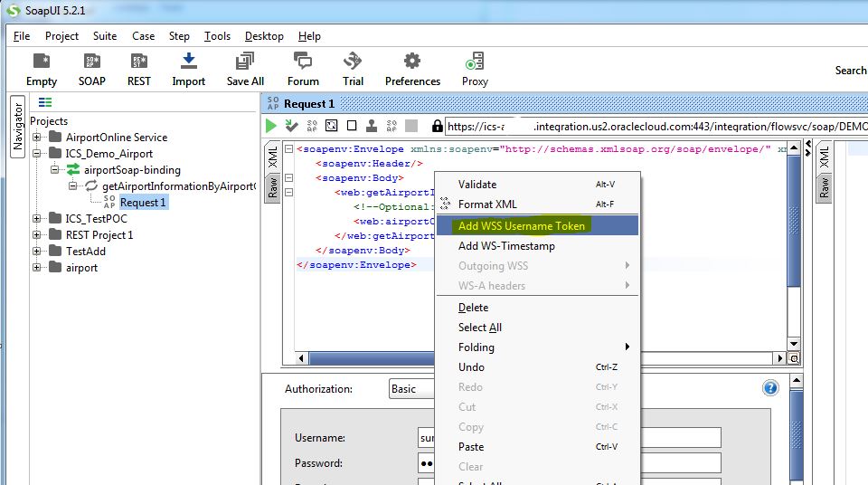The image size is (868, 485).
Task: Open the Navigator side tab
Action: pyautogui.click(x=18, y=127)
